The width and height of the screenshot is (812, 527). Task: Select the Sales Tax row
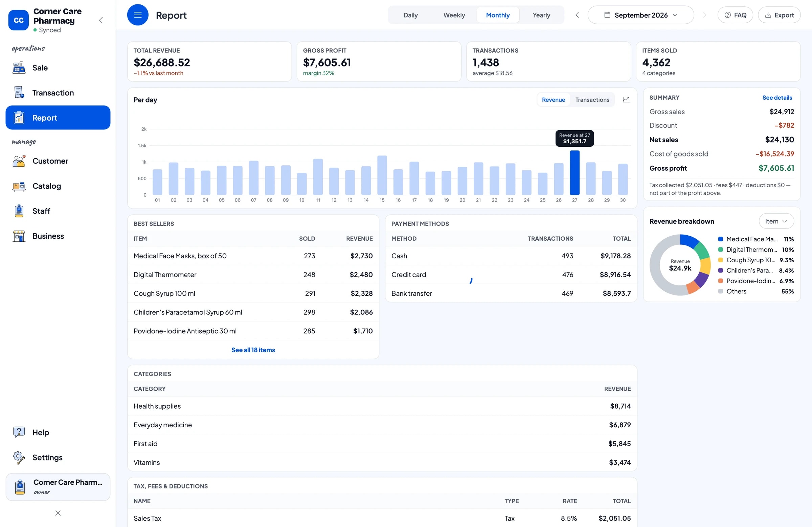pos(382,518)
